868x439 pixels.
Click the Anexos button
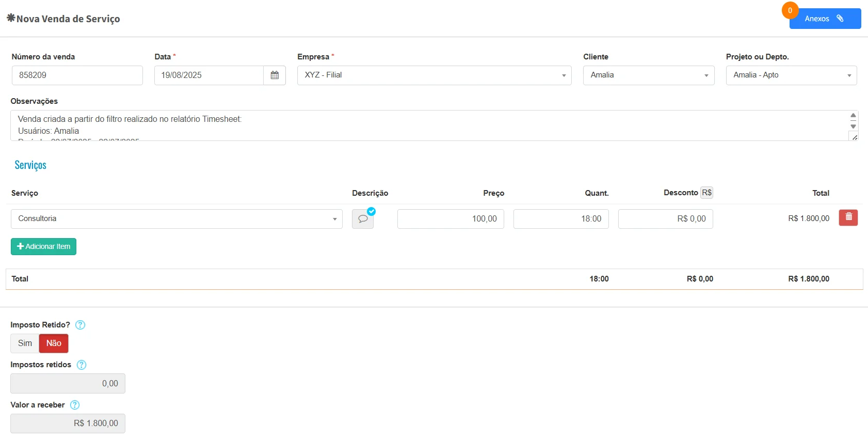point(825,19)
